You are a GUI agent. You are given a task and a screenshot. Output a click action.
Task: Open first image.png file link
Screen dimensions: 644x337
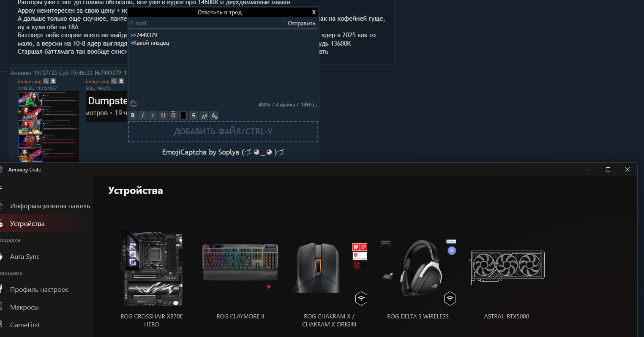click(30, 82)
